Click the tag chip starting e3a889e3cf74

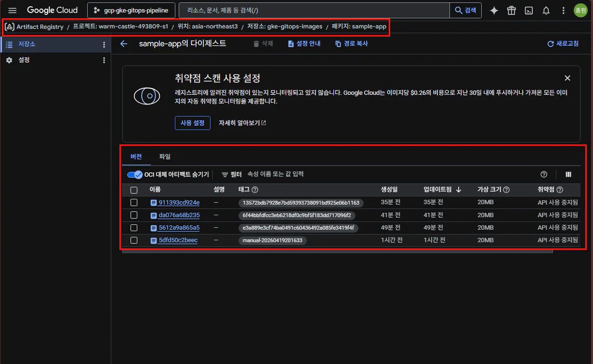[298, 228]
